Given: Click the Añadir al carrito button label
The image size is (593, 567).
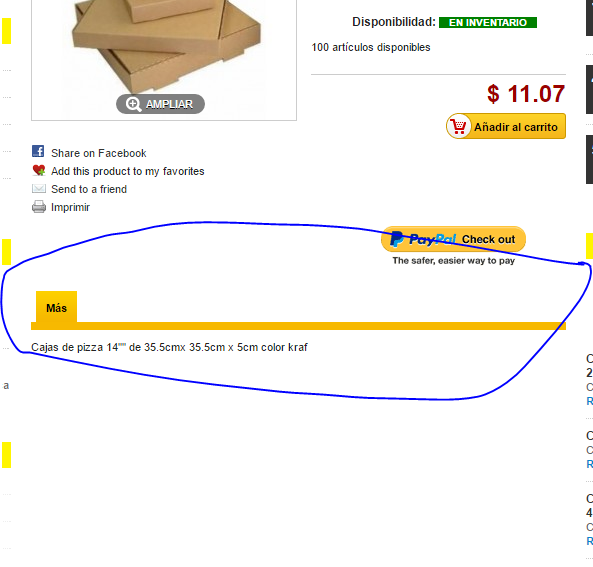Looking at the screenshot, I should [x=516, y=127].
